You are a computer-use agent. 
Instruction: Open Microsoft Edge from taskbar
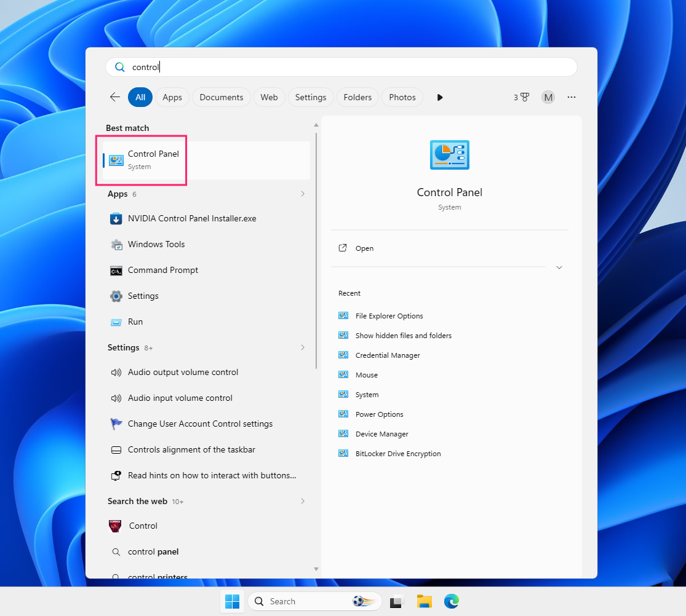point(452,601)
